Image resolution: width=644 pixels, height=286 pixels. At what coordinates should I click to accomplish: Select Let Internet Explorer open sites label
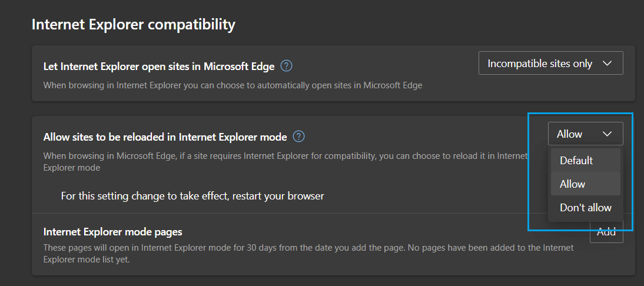point(159,66)
